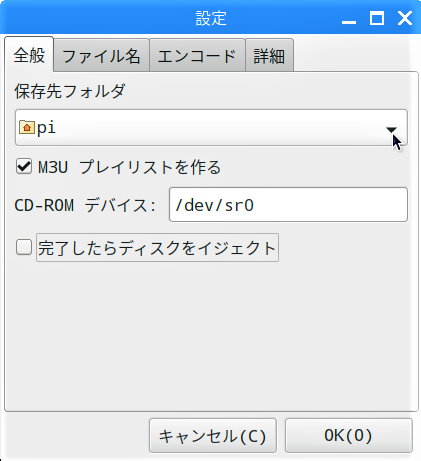Viewport: 421px width, 461px height.
Task: Close the 設定 dialog with X
Action: pyautogui.click(x=405, y=18)
